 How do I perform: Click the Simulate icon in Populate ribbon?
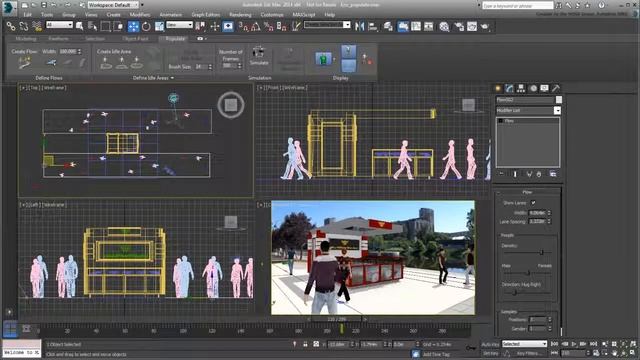click(x=259, y=56)
